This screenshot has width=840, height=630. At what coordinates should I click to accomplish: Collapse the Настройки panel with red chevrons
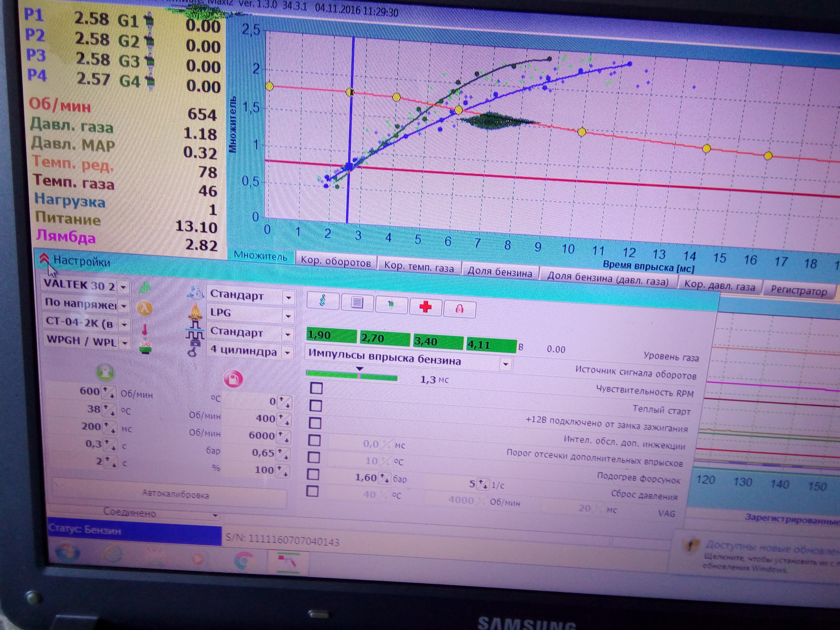(45, 259)
